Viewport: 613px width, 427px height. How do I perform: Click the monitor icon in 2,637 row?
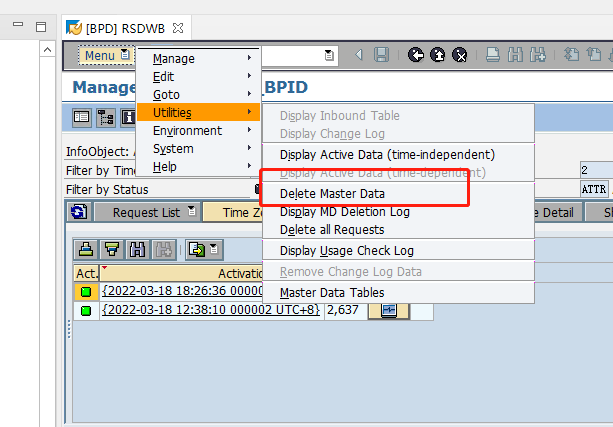(389, 310)
